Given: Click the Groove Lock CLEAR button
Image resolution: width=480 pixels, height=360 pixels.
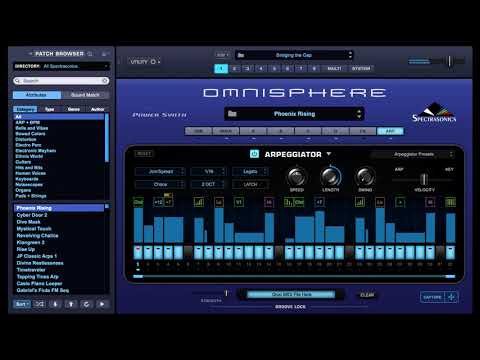Looking at the screenshot, I should (367, 295).
